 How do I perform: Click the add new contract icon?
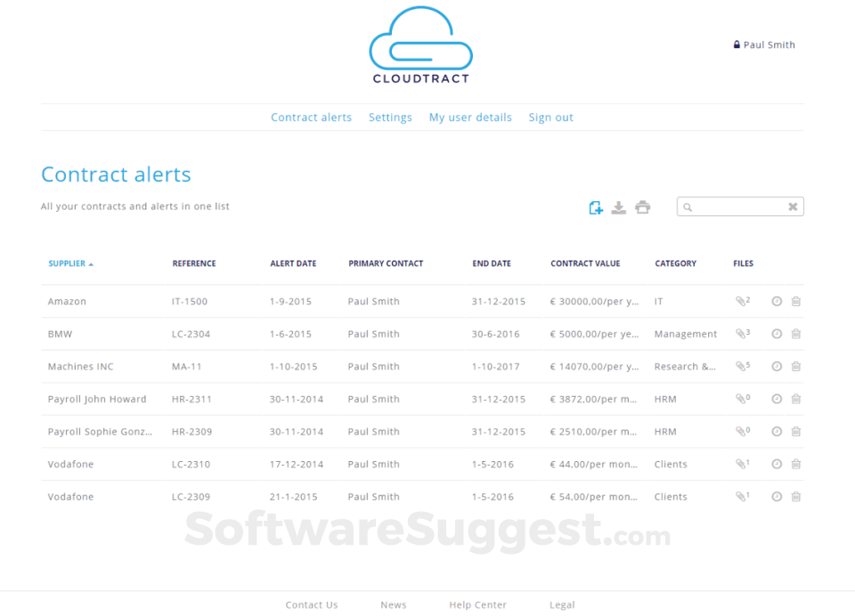(x=596, y=207)
